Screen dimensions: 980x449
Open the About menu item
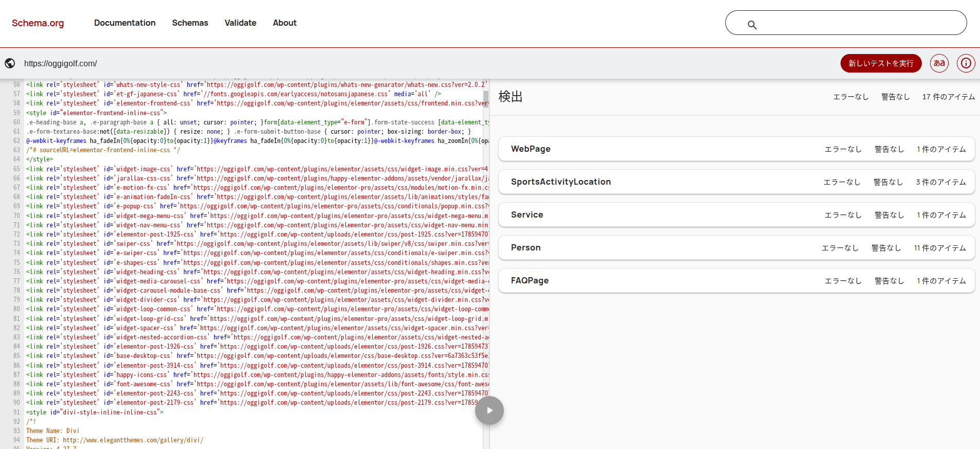click(285, 23)
